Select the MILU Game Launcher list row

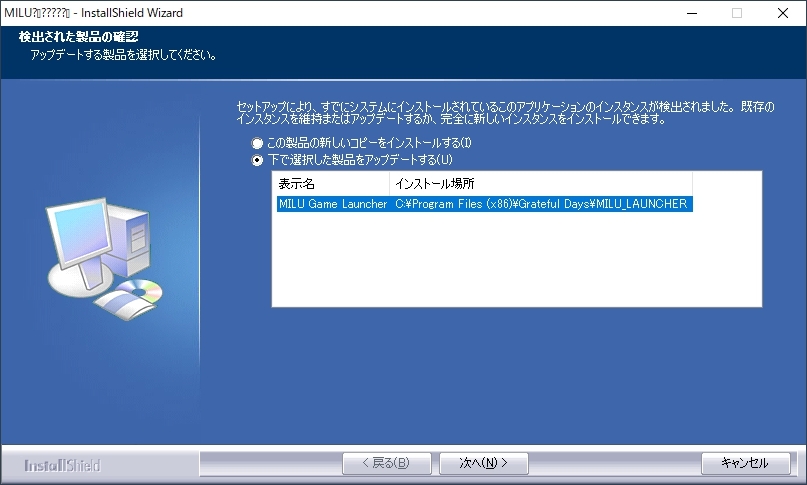[332, 204]
